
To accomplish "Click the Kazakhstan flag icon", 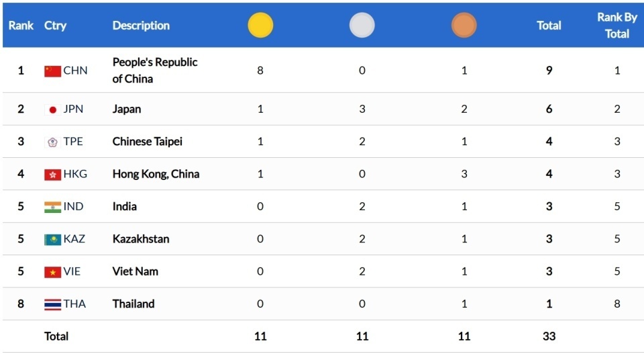I will [x=52, y=240].
